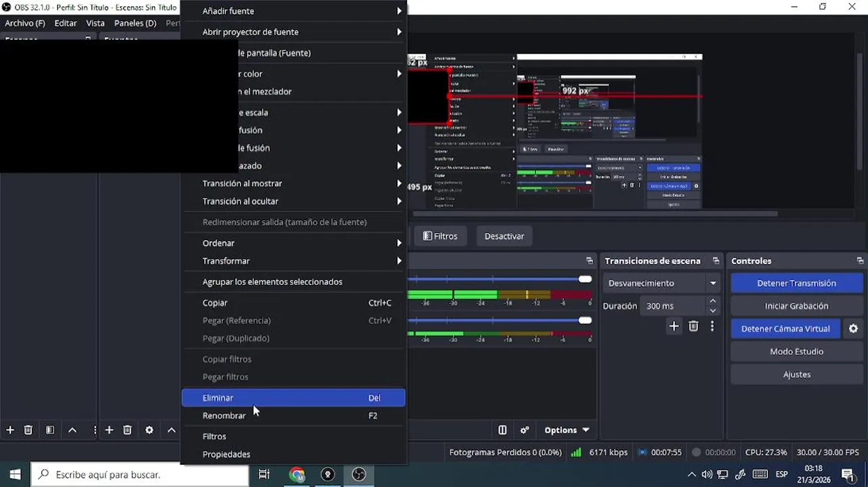This screenshot has width=868, height=487.
Task: Click the Filtros button below the preview
Action: click(440, 236)
